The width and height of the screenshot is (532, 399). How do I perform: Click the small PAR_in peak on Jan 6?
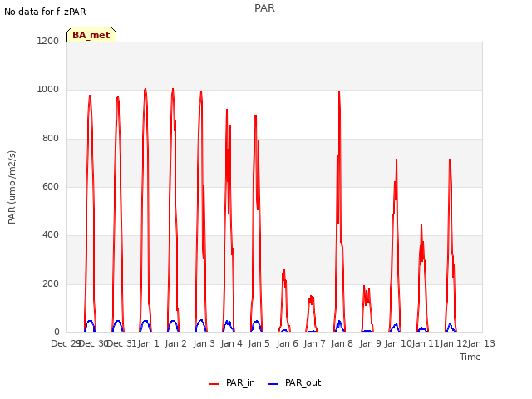pyautogui.click(x=284, y=270)
